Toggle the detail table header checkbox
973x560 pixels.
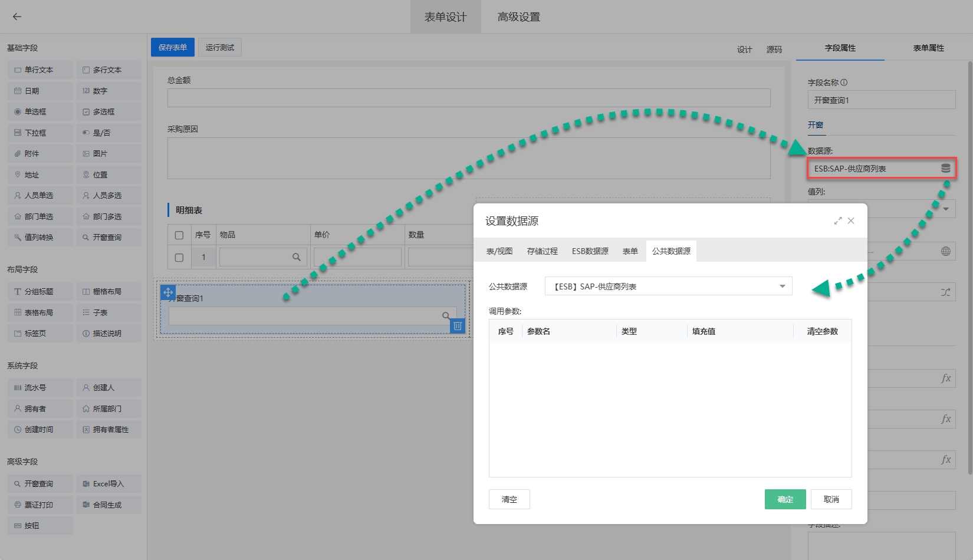[179, 235]
